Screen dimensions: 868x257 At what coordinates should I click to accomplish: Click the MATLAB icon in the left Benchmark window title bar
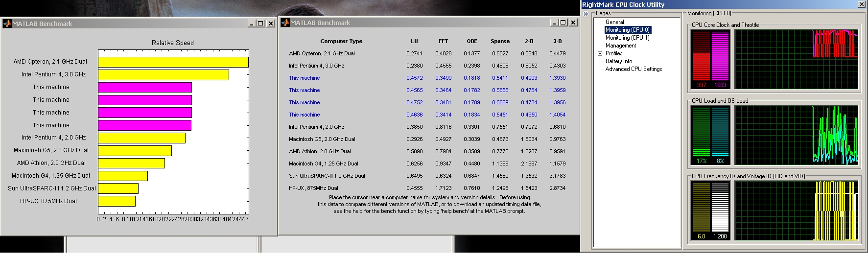tap(7, 23)
